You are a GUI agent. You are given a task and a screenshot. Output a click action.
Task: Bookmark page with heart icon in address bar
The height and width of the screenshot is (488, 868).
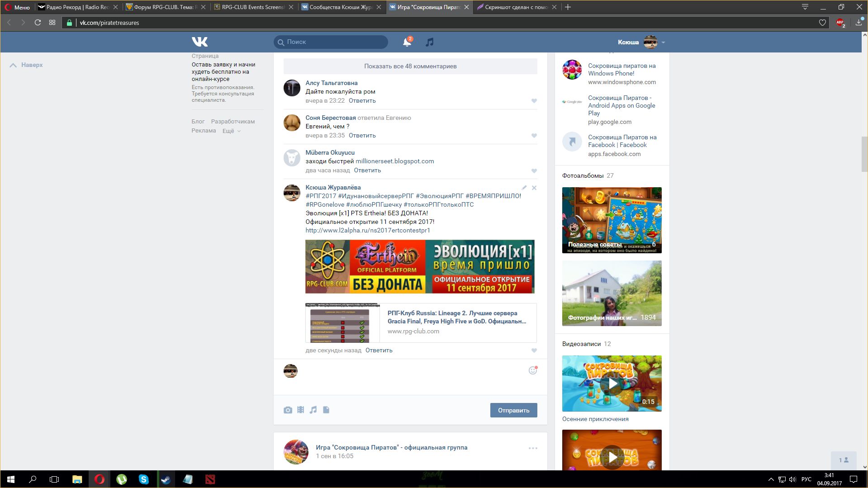click(822, 23)
